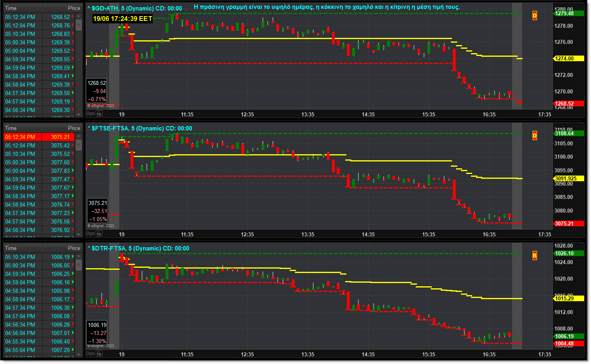Click the yellow 1274.00 price tag on axis
The height and width of the screenshot is (364, 591).
[569, 58]
